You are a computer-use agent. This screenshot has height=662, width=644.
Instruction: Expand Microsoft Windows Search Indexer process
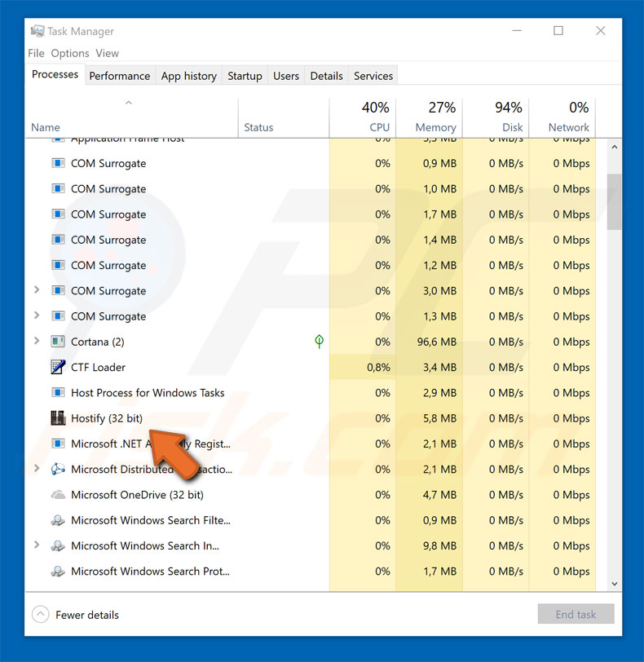[x=37, y=545]
